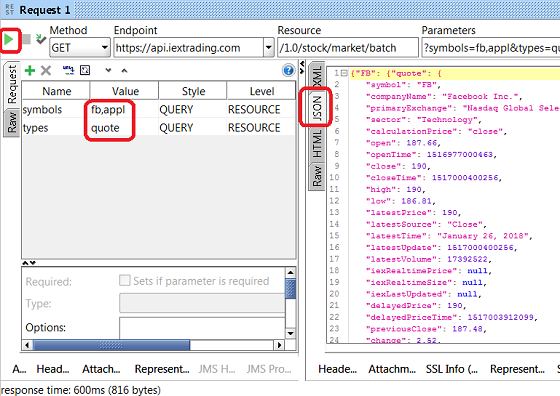Open response Attachm... bottom tab
Image resolution: width=560 pixels, height=396 pixels.
(392, 369)
